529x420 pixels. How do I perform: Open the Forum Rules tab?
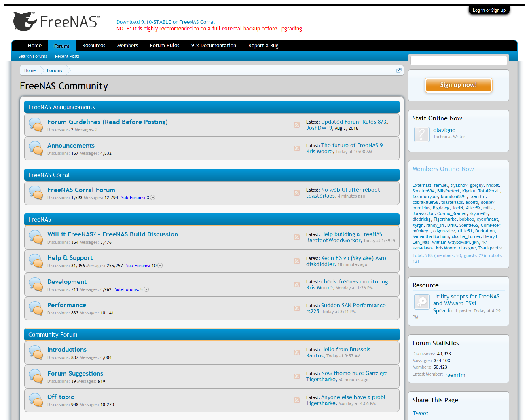[x=165, y=46]
